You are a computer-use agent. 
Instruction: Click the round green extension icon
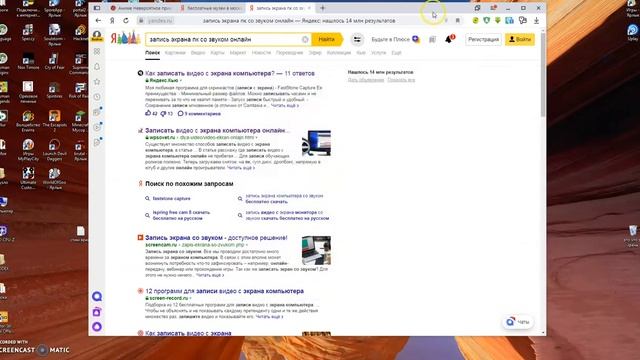(476, 20)
